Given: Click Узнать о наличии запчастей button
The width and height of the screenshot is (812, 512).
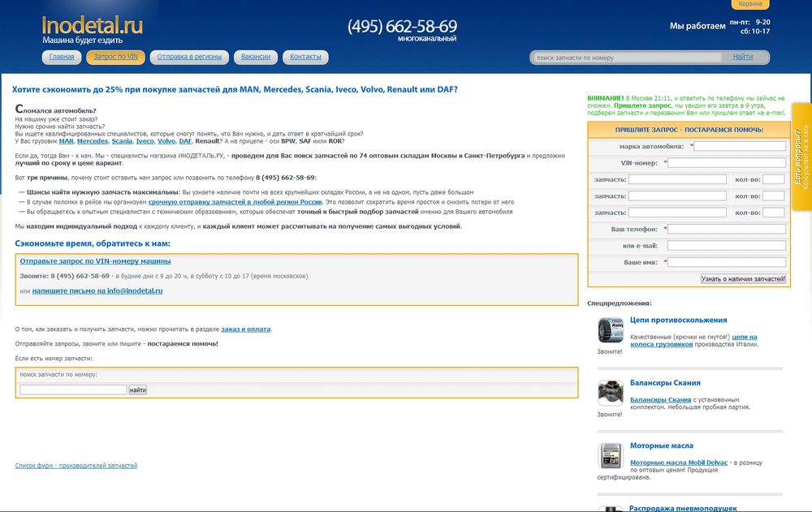Looking at the screenshot, I should (x=743, y=279).
